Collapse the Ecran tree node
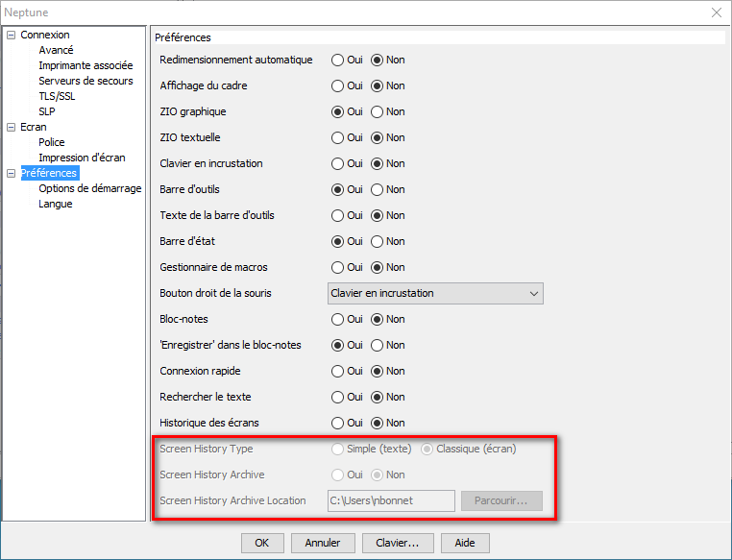Image resolution: width=732 pixels, height=560 pixels. pos(12,128)
